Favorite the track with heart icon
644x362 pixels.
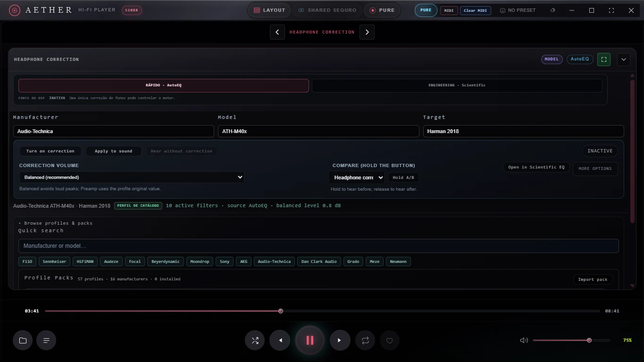click(x=389, y=340)
